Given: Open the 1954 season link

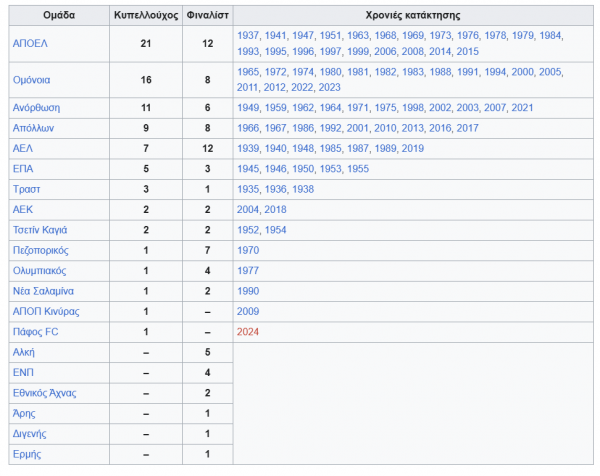Looking at the screenshot, I should pos(276,230).
